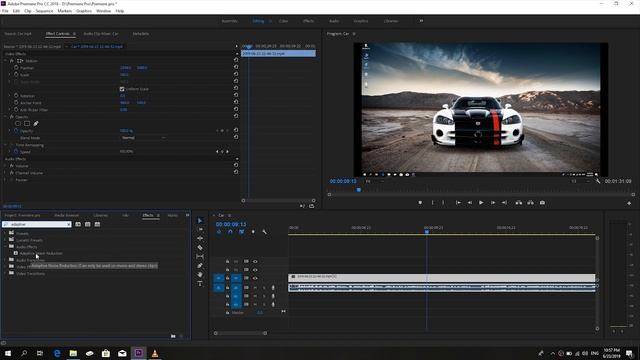Click the Program monitor playhead scrubber
Image resolution: width=640 pixels, height=360 pixels.
point(359,190)
